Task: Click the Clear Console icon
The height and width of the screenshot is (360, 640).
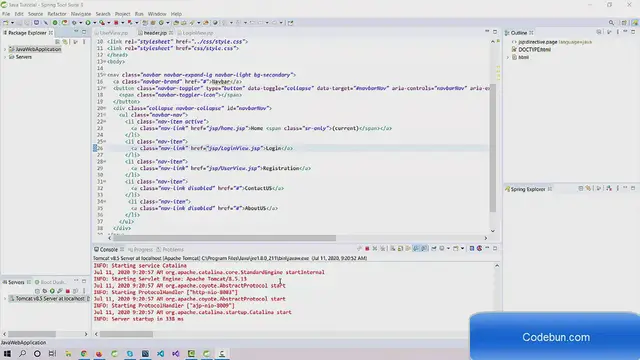Action: point(393,249)
